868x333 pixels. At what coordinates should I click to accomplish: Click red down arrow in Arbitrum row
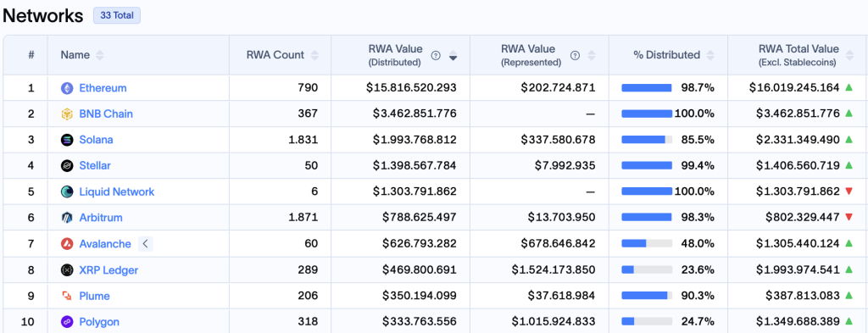coord(849,218)
